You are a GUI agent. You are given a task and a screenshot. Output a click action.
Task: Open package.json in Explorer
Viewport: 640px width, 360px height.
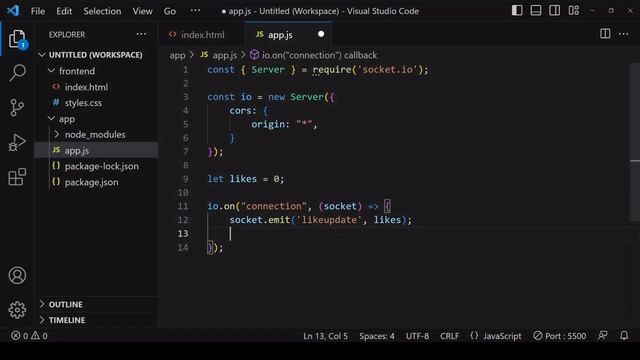[91, 182]
